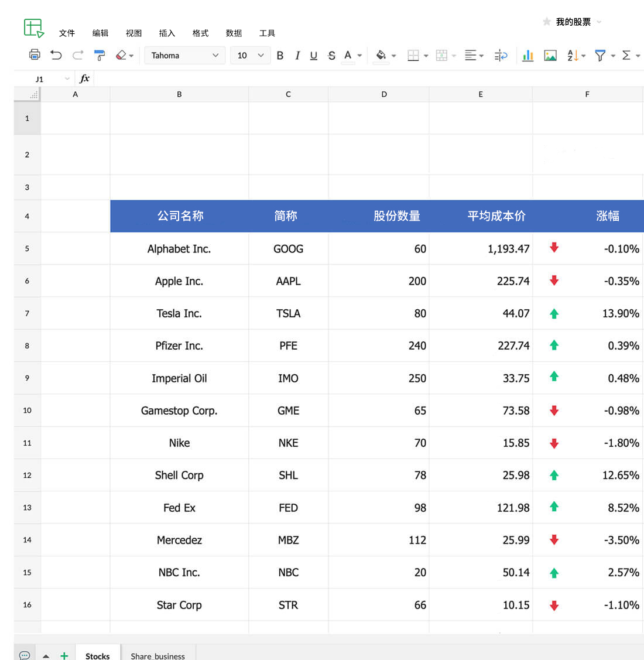Image resolution: width=644 pixels, height=660 pixels.
Task: Expand the font size 10 dropdown
Action: (x=261, y=55)
